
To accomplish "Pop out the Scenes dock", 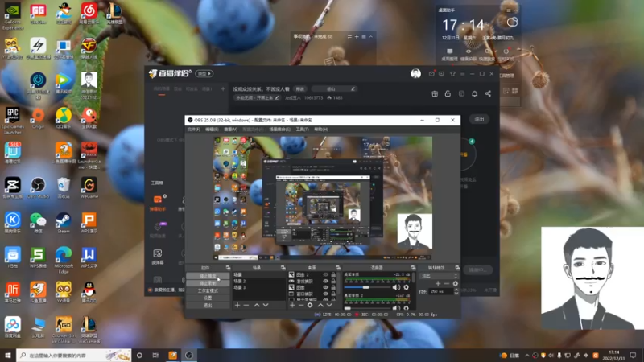I will [283, 268].
